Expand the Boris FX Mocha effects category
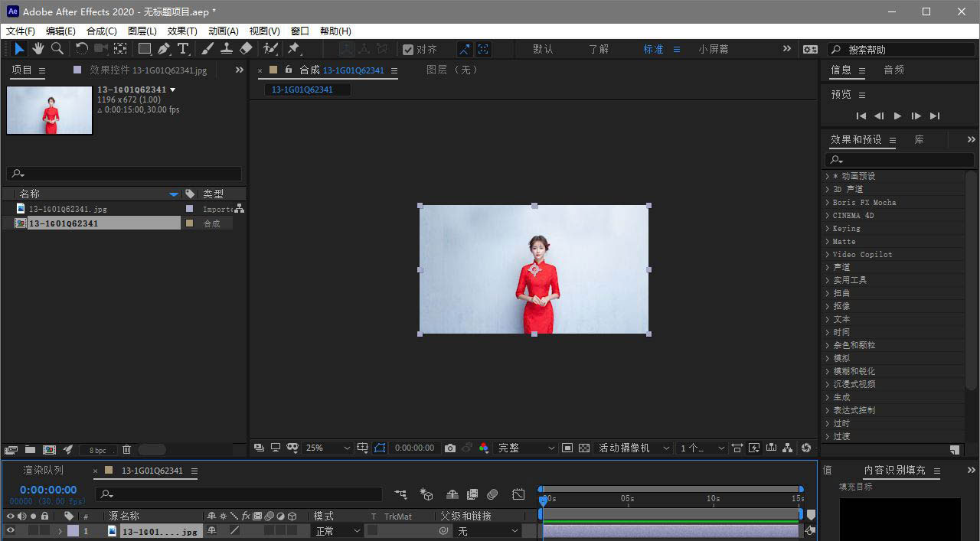Image resolution: width=980 pixels, height=541 pixels. (828, 202)
